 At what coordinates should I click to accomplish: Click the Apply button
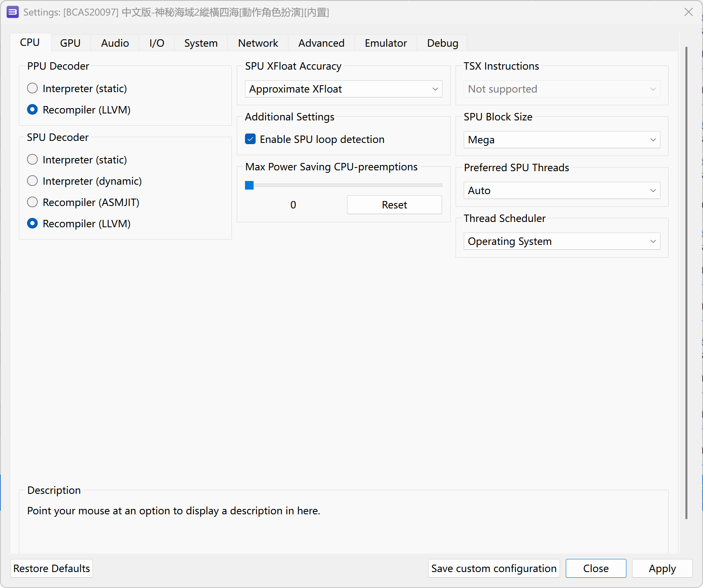tap(662, 568)
